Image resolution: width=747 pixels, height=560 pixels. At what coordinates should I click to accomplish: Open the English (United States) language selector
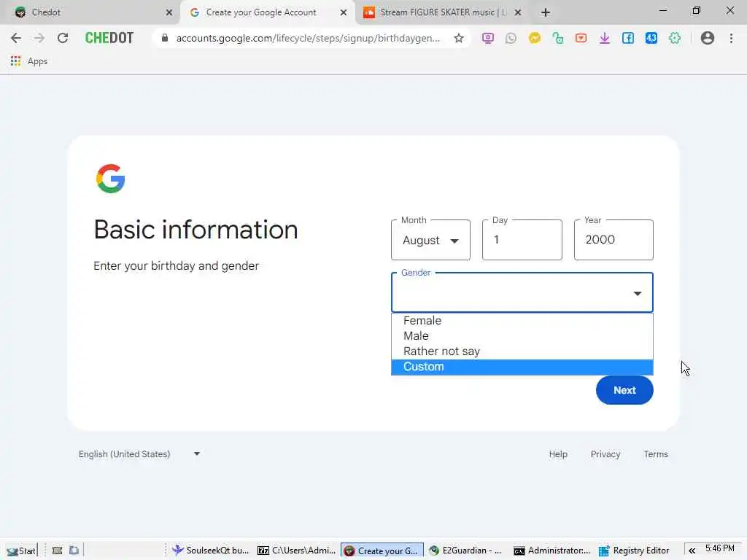click(139, 454)
